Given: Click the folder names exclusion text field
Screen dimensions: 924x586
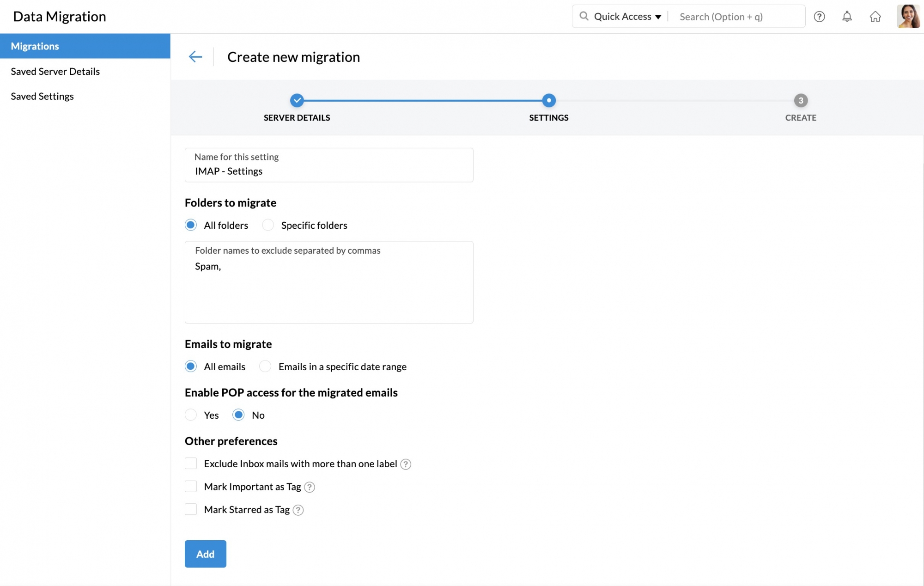Looking at the screenshot, I should point(328,282).
